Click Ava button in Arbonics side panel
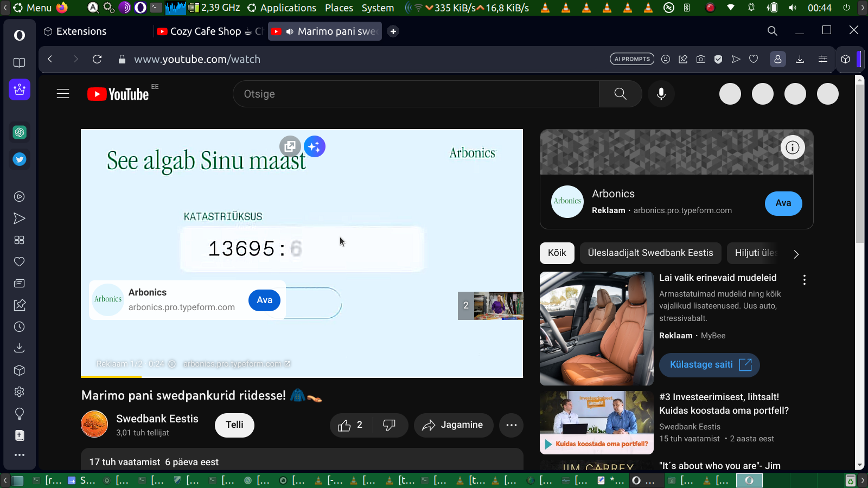The width and height of the screenshot is (868, 488). pyautogui.click(x=783, y=203)
